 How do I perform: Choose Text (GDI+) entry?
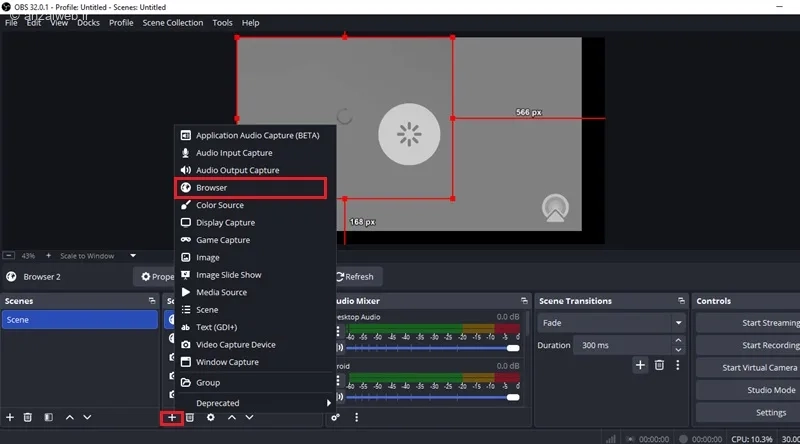[x=255, y=327]
